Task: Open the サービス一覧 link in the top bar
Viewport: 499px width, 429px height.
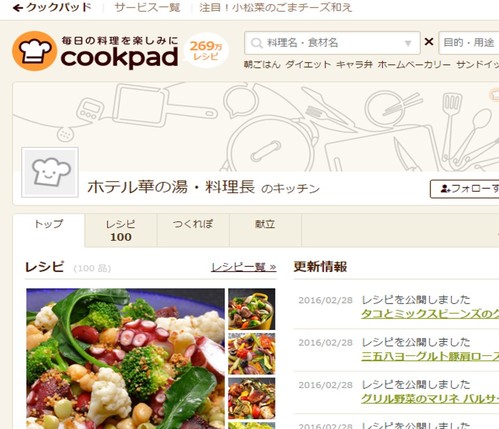Action: point(147,8)
